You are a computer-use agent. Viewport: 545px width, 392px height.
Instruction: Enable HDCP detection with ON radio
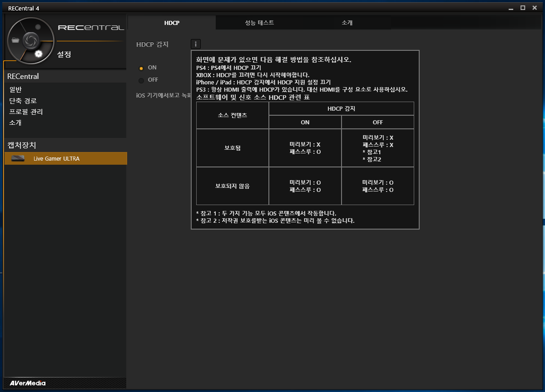141,68
